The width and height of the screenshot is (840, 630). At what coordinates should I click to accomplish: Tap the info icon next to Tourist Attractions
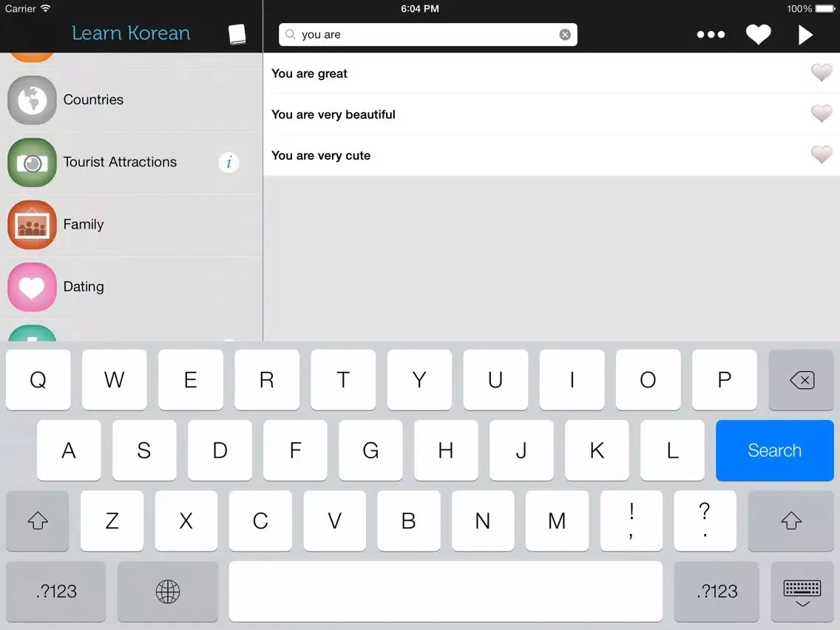[229, 162]
